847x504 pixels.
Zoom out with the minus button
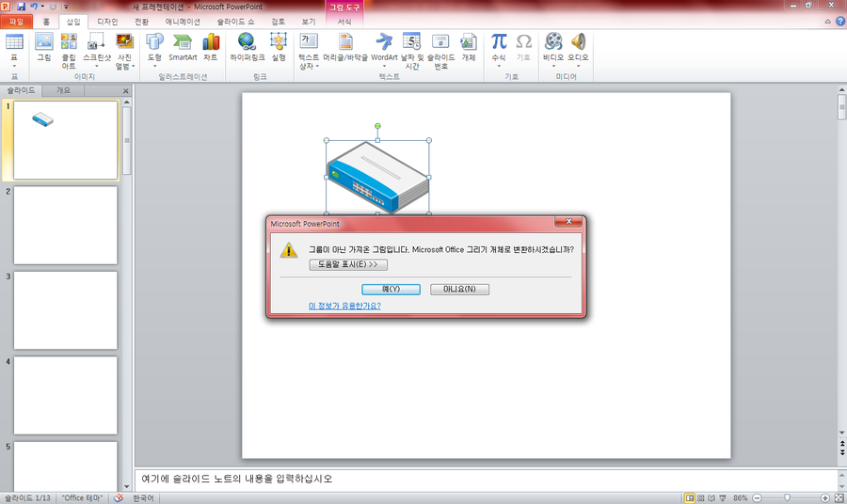coord(757,497)
